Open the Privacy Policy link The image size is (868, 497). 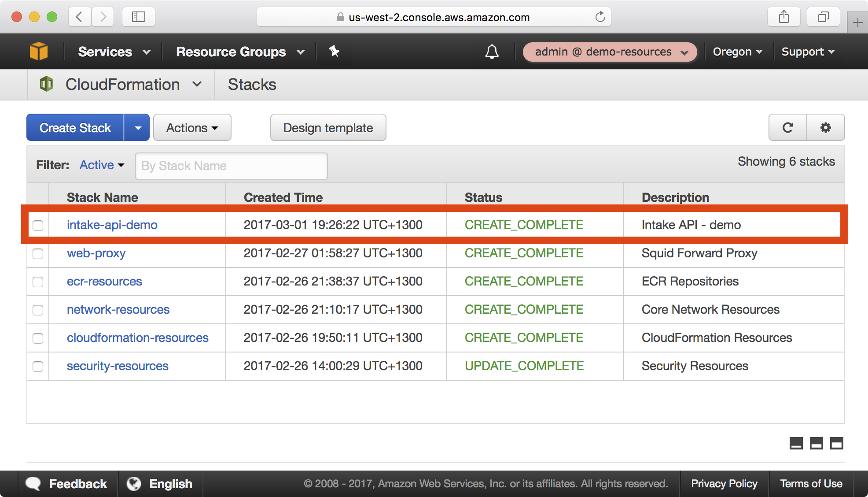point(724,484)
